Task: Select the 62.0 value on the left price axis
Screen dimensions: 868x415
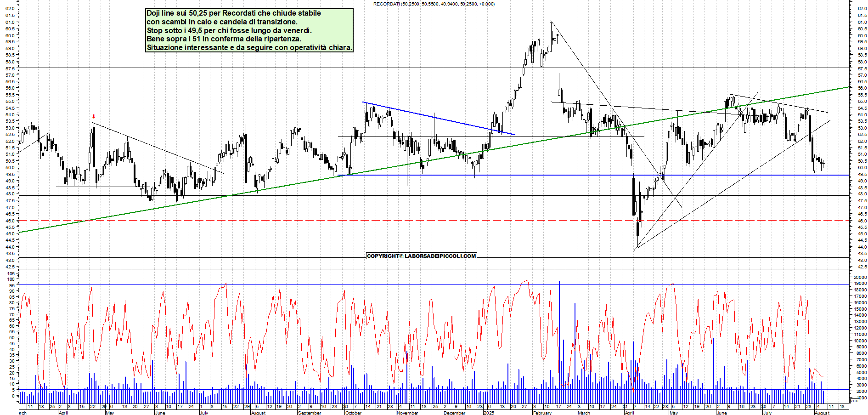Action: (x=11, y=8)
